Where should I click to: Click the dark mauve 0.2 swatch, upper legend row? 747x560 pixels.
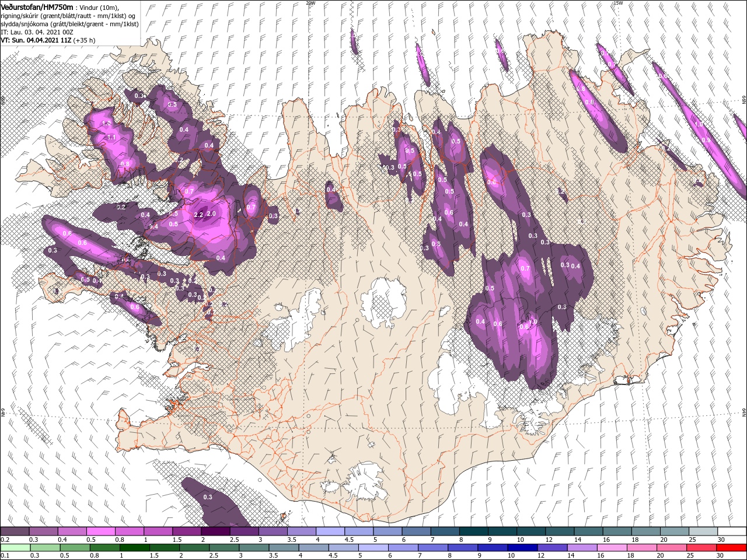[15, 531]
